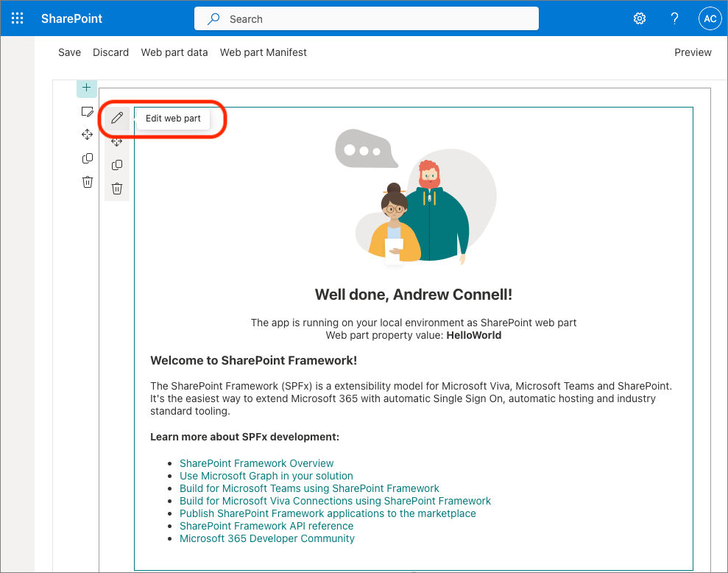Click the Delete web part trash icon

click(117, 189)
